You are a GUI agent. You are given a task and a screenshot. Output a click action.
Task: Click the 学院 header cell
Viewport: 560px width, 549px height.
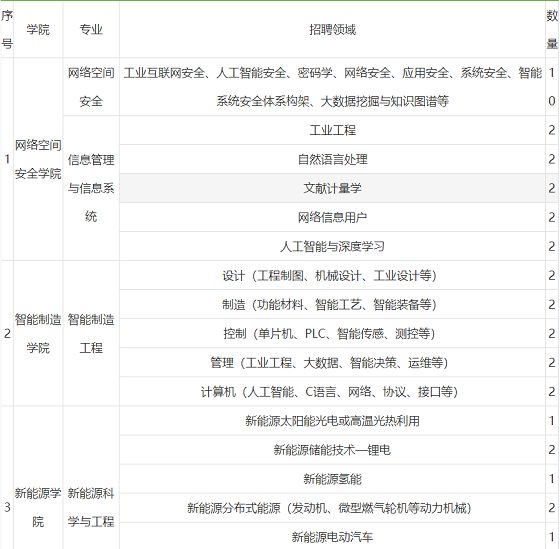(x=38, y=29)
